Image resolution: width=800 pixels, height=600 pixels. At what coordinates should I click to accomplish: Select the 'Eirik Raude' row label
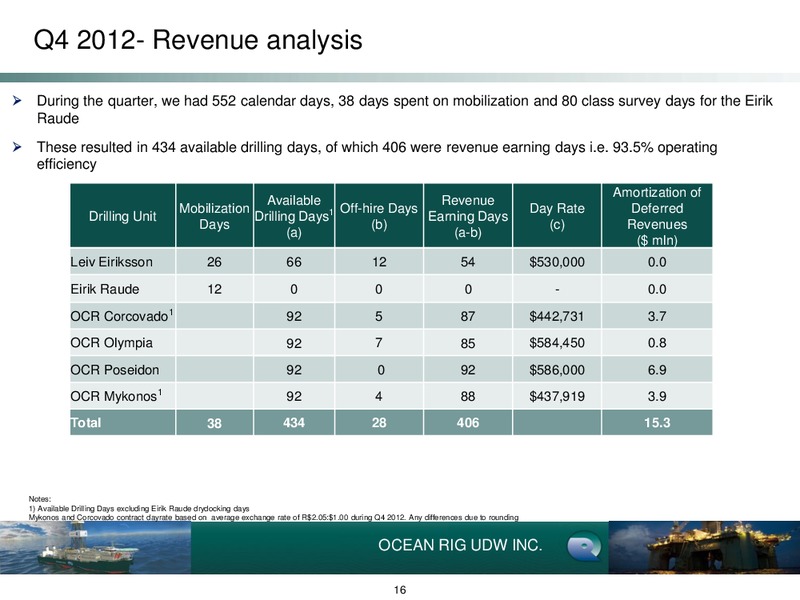[x=105, y=289]
